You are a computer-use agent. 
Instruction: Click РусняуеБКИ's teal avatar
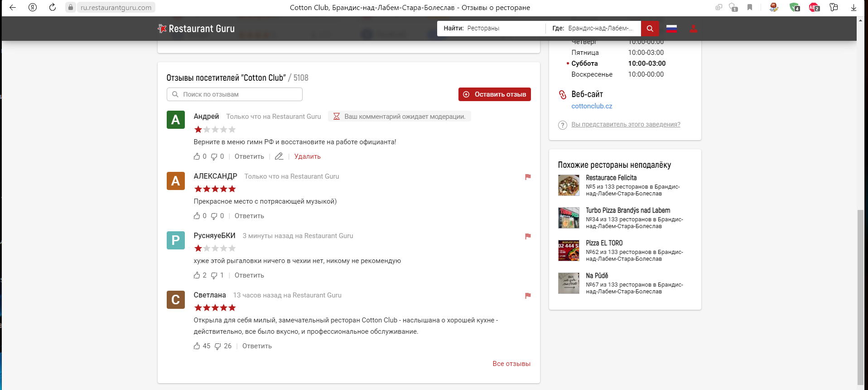coord(176,240)
